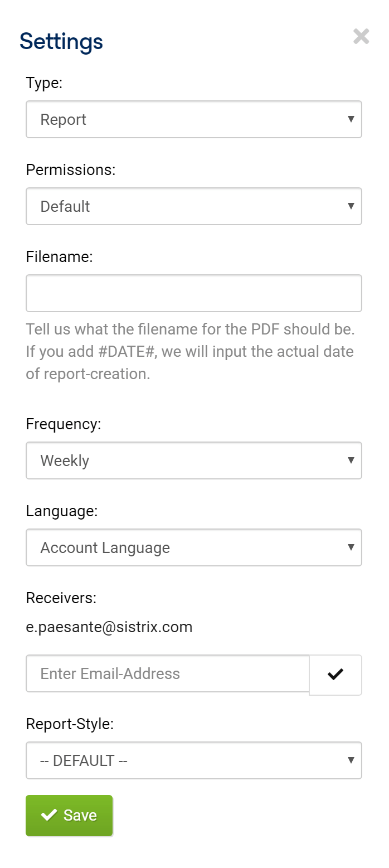The width and height of the screenshot is (389, 868).
Task: Click the checkmark icon inside Save button
Action: (x=49, y=815)
